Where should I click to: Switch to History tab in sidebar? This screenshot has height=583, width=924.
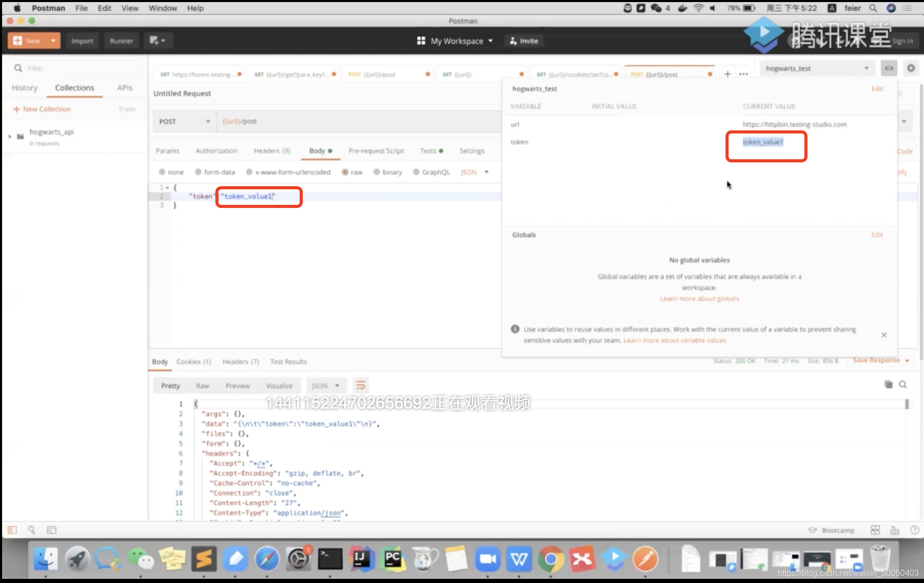click(x=24, y=88)
